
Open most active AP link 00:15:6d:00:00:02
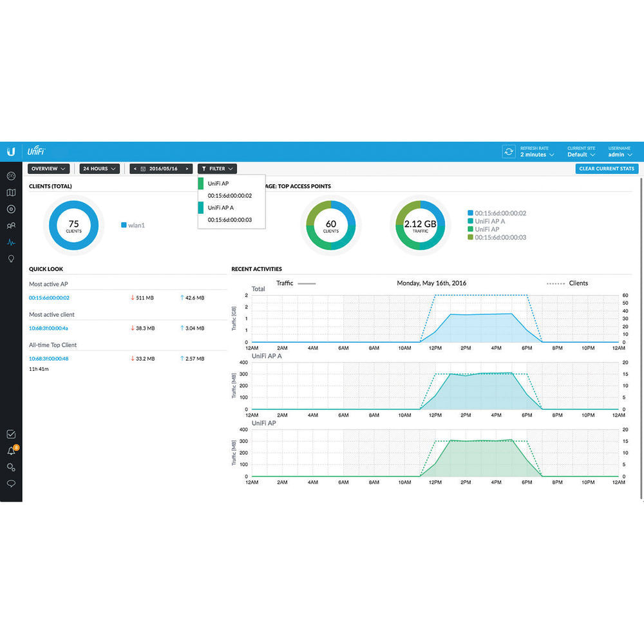click(49, 298)
